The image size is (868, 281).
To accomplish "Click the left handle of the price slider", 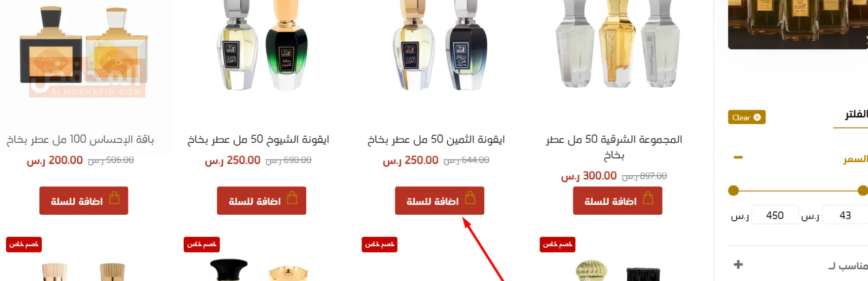I will pyautogui.click(x=733, y=191).
